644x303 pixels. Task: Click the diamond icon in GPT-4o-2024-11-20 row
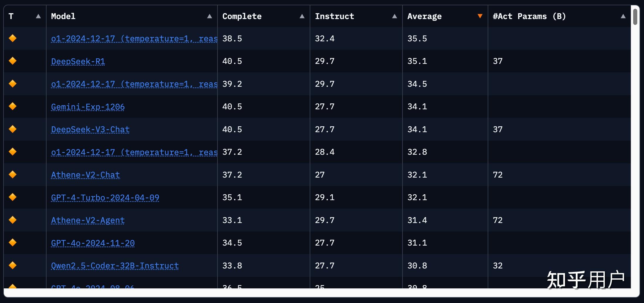[13, 243]
